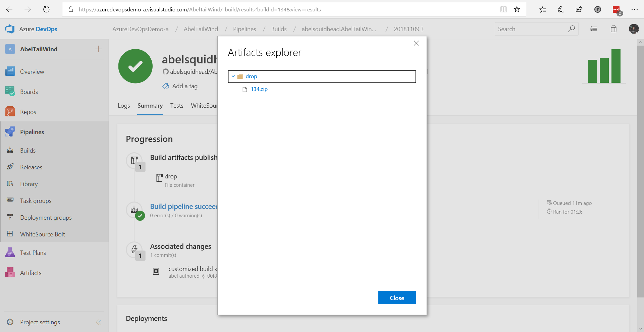Open the drop artifact in Progression
Screen dimensions: 644x332
[171, 176]
